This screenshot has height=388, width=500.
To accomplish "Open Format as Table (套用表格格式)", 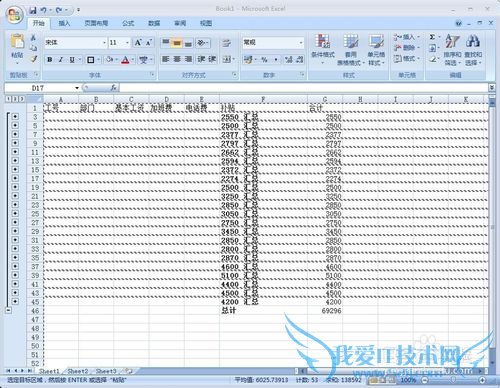I will pyautogui.click(x=350, y=49).
